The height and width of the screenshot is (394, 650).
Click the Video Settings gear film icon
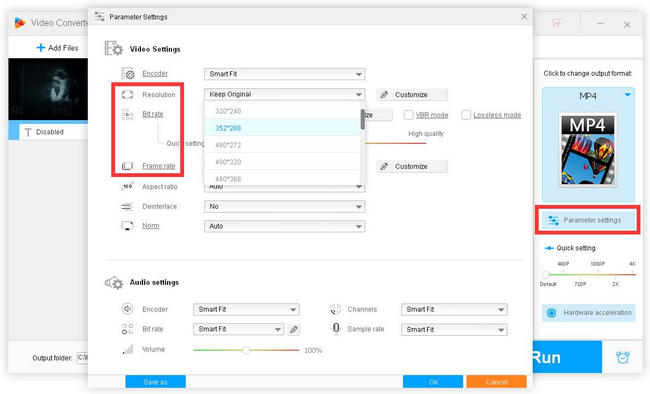(114, 49)
